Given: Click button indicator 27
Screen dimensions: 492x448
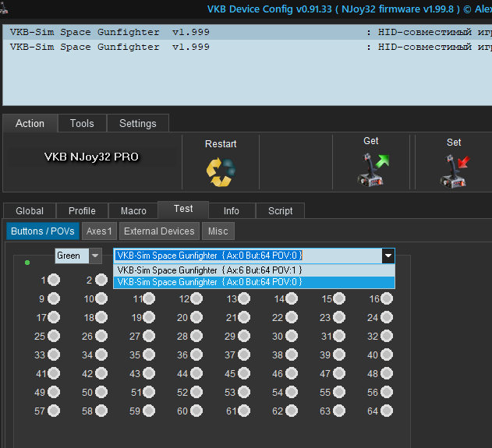Looking at the screenshot, I should coord(149,336).
